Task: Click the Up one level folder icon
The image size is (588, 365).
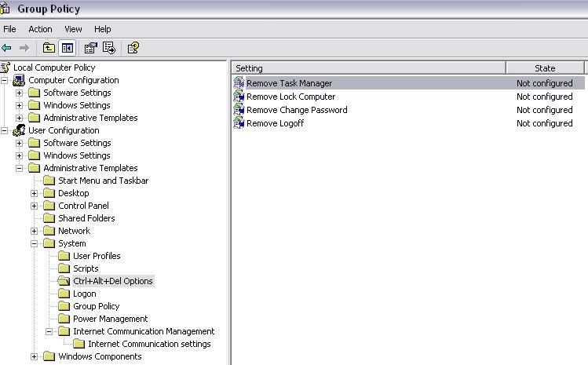Action: click(x=49, y=48)
